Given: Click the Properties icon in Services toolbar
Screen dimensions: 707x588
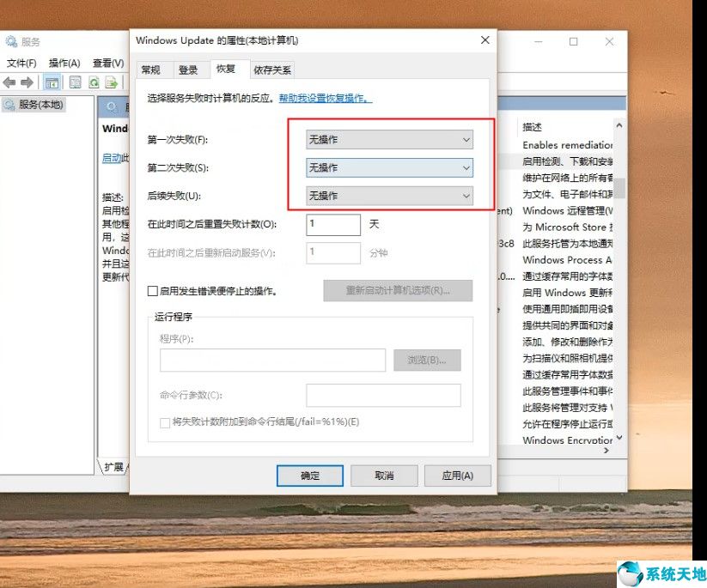Looking at the screenshot, I should tap(76, 82).
